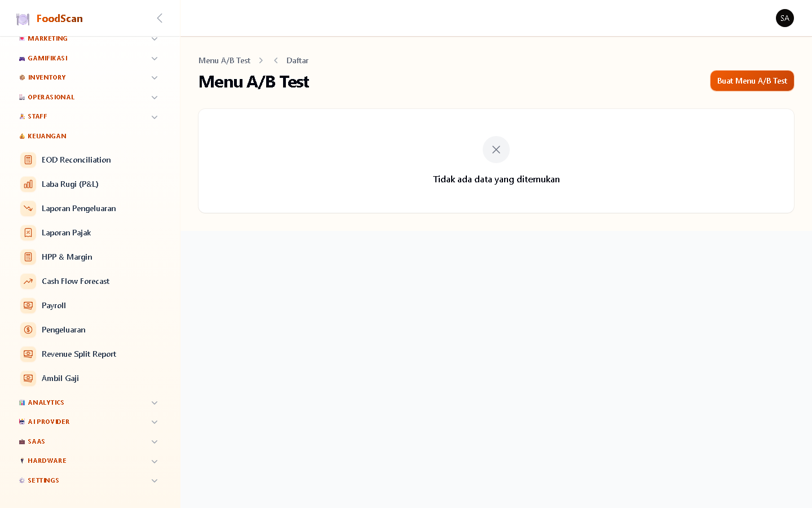This screenshot has height=508, width=812.
Task: Open EOD Reconciliation menu item
Action: pyautogui.click(x=76, y=160)
